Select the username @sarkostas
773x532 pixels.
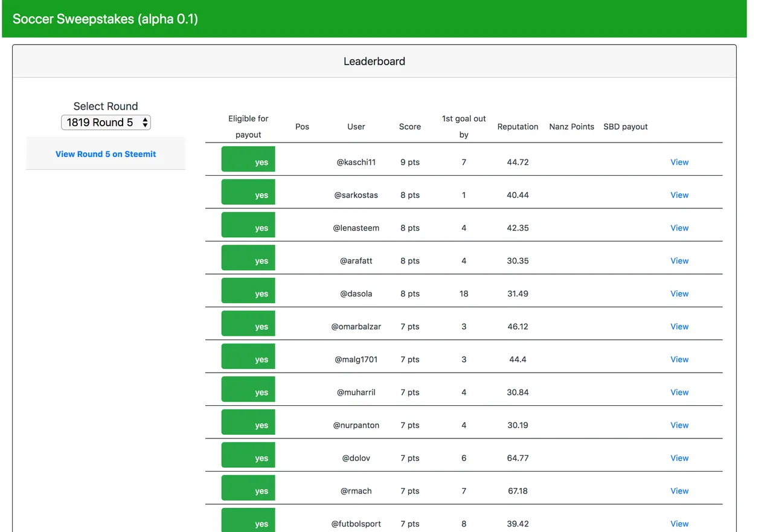pos(356,195)
